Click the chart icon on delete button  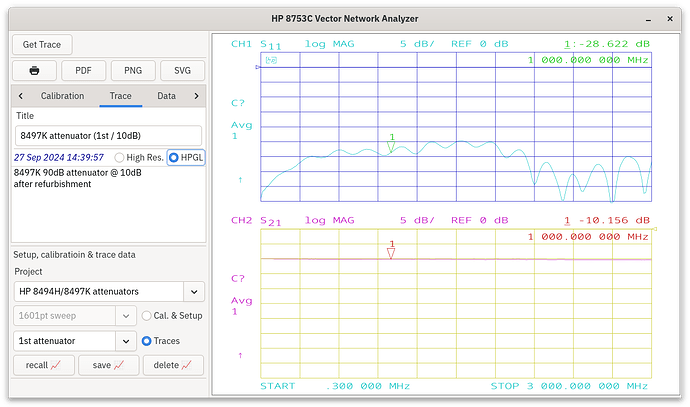(187, 365)
